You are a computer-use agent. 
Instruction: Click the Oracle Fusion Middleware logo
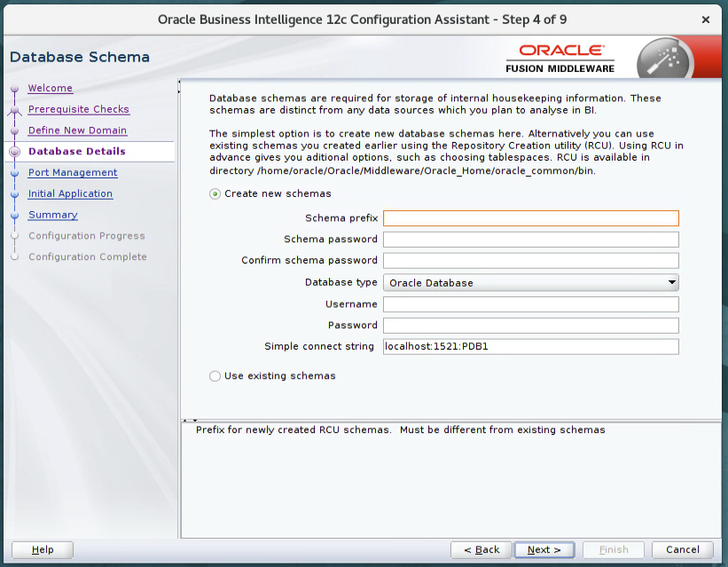click(x=560, y=59)
